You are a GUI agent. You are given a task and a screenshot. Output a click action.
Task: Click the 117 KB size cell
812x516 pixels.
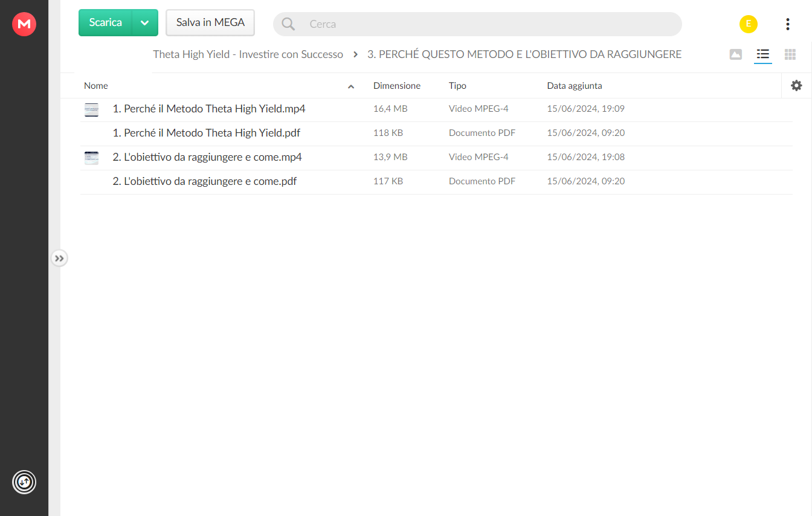388,181
